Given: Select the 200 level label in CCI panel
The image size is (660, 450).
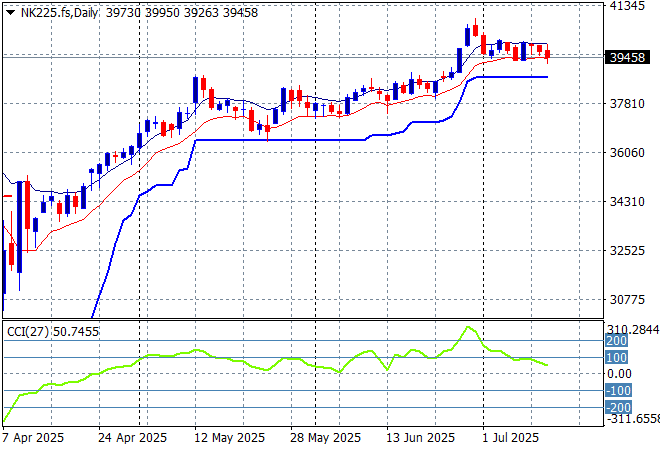Looking at the screenshot, I should pos(617,341).
